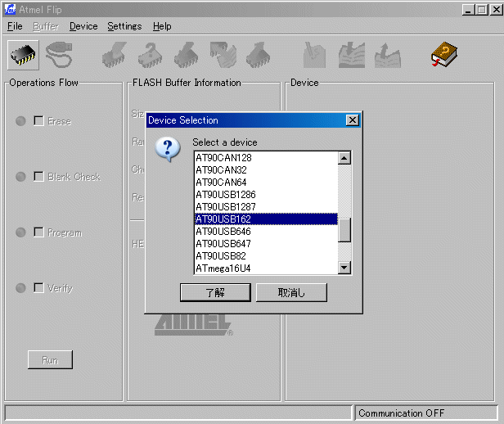Viewport: 504px width, 424px height.
Task: Select AT90USB646 in the device list
Action: click(266, 232)
